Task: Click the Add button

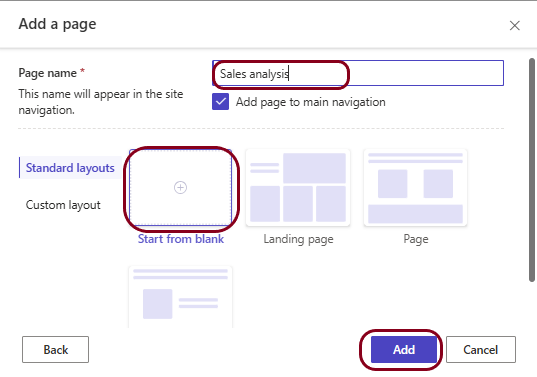Action: tap(404, 350)
